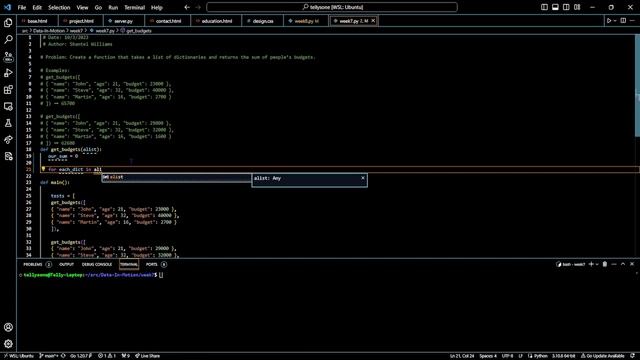Go forward with the navigation arrow
Image resolution: width=640 pixels, height=360 pixels.
point(198,7)
